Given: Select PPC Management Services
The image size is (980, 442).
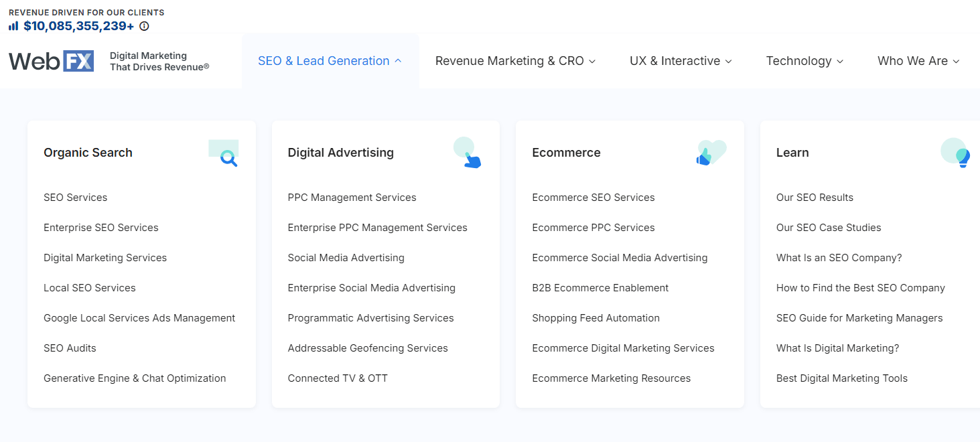Looking at the screenshot, I should click(352, 197).
